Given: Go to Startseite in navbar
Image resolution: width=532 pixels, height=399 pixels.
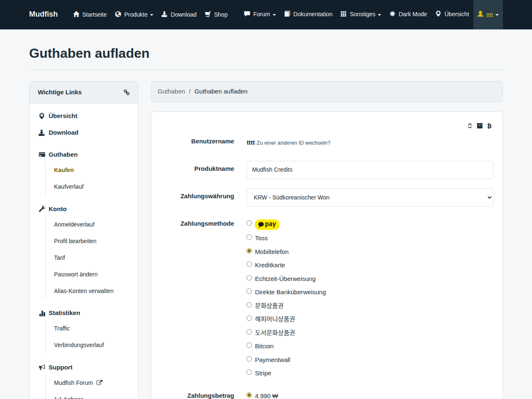Looking at the screenshot, I should click(90, 15).
